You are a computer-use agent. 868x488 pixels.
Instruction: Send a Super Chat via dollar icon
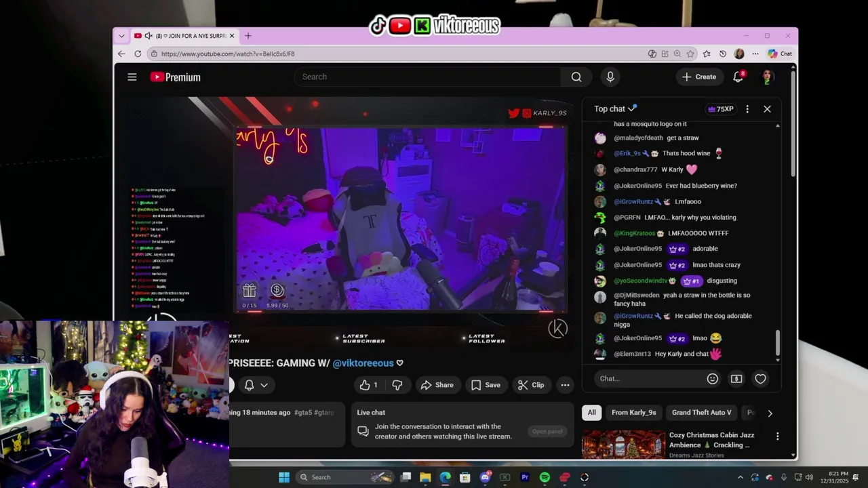(736, 379)
